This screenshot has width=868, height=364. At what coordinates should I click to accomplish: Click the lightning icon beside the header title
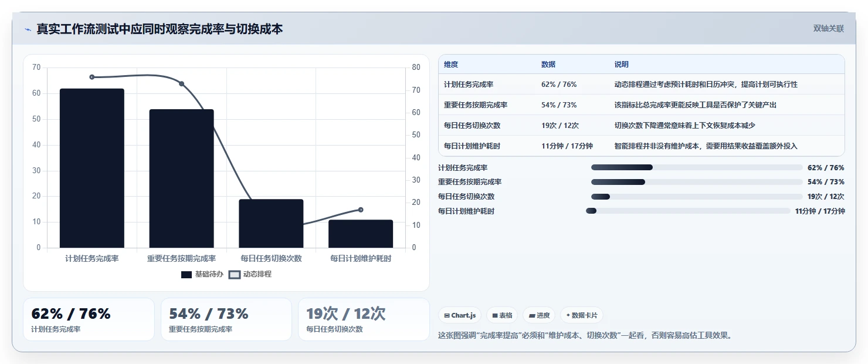[x=28, y=29]
